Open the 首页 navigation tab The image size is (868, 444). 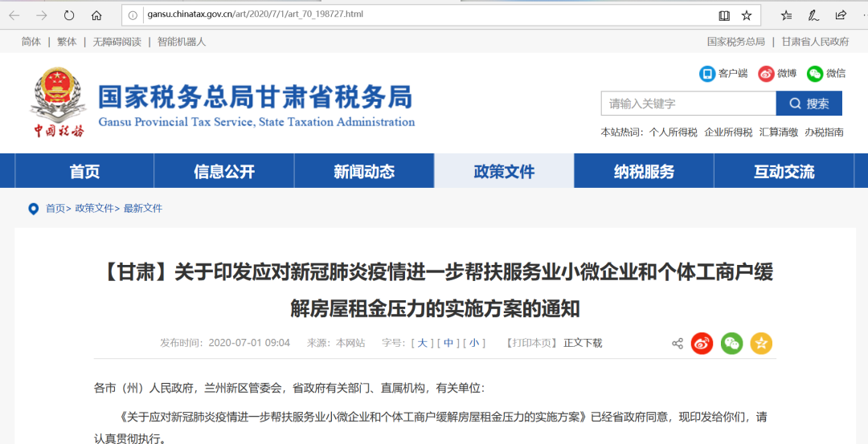[x=84, y=171]
